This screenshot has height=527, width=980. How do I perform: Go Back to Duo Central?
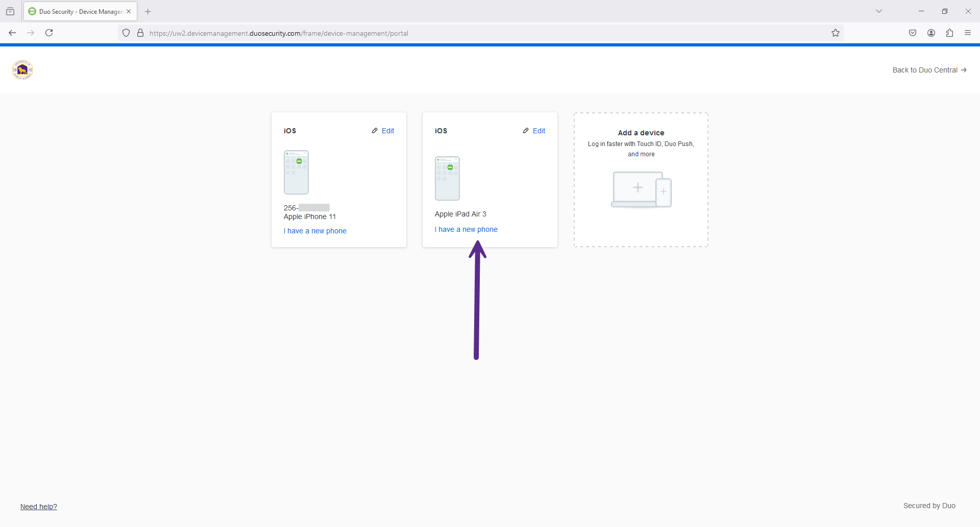pos(929,70)
